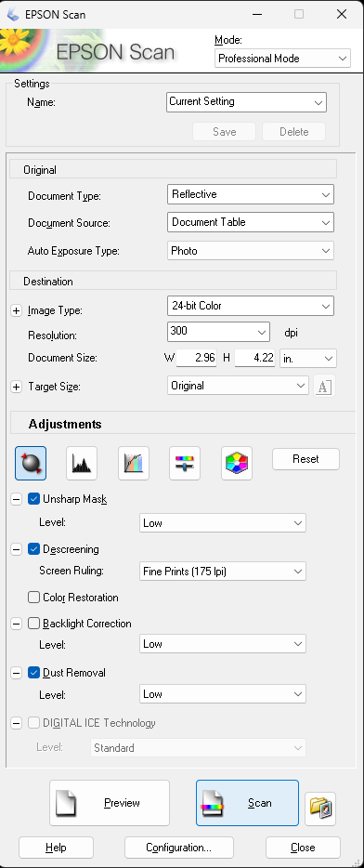Open the Help button
The image size is (364, 868).
pos(56,848)
